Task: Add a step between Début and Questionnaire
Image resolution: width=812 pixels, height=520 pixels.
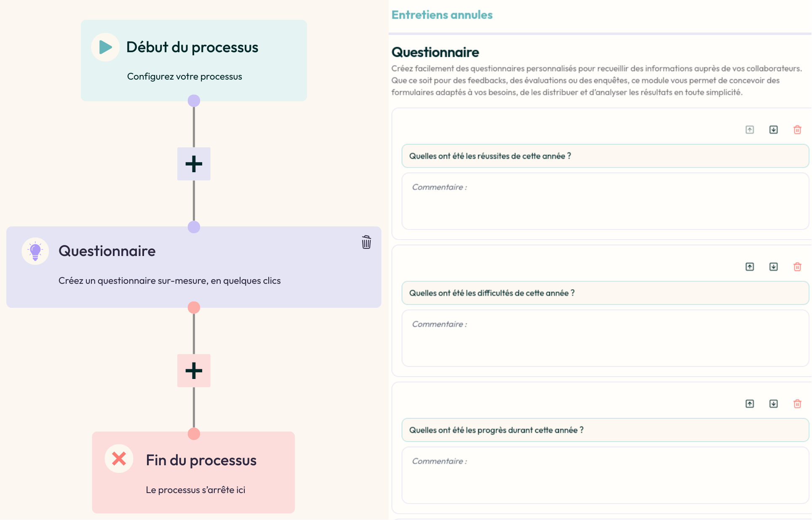Action: [x=193, y=164]
